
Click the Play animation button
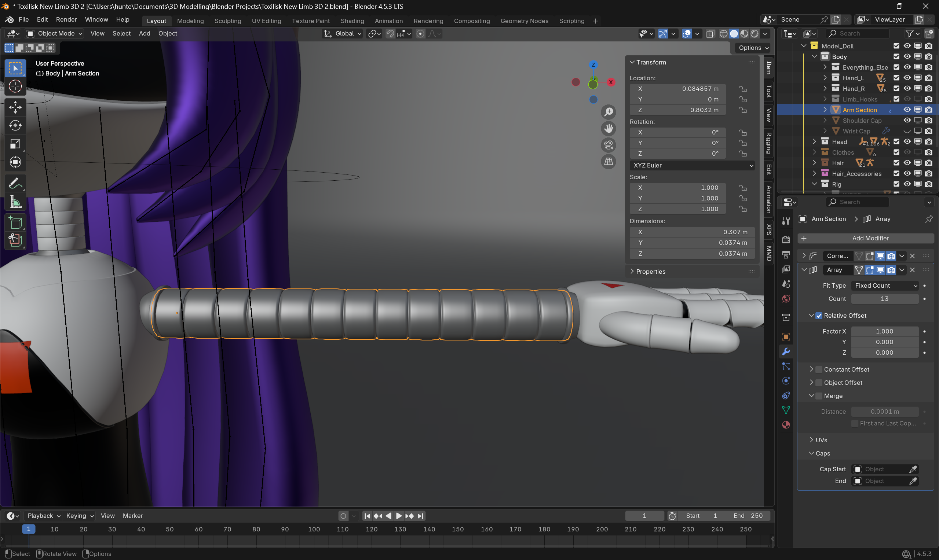tap(399, 516)
